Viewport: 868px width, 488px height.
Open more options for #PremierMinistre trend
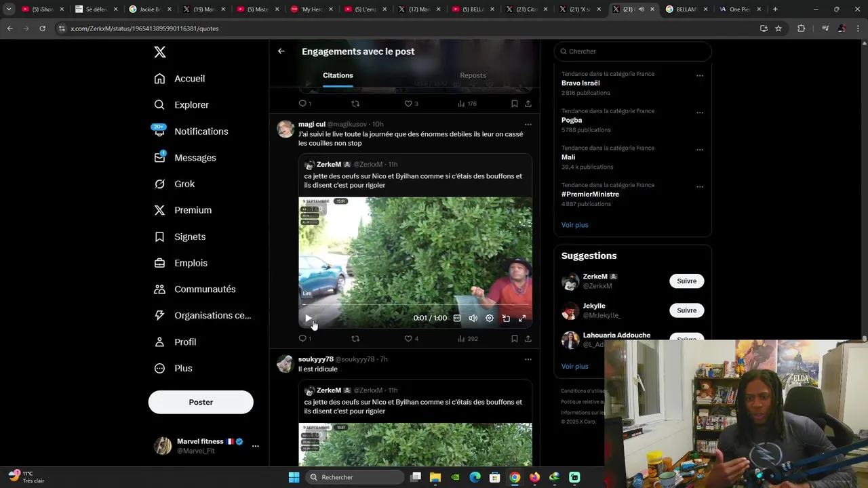click(700, 186)
